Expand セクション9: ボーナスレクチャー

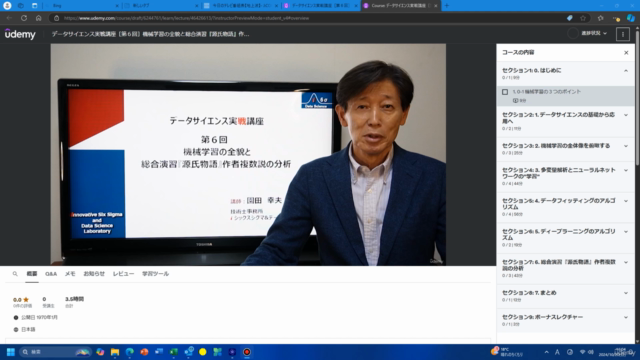626,317
